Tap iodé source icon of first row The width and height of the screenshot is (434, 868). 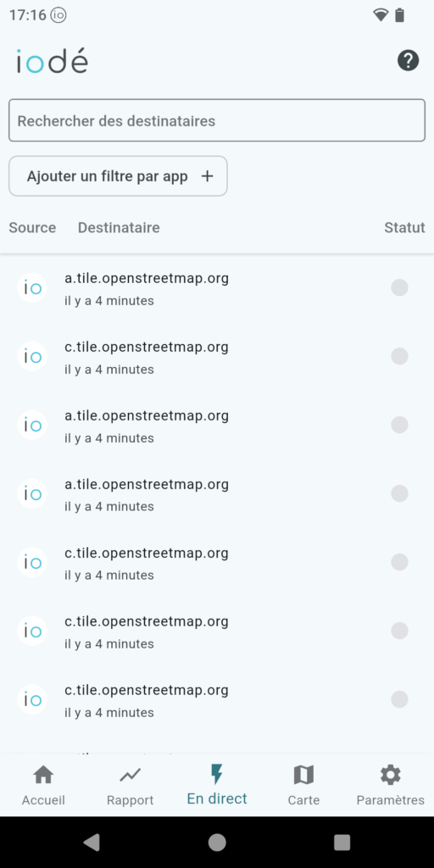point(32,288)
